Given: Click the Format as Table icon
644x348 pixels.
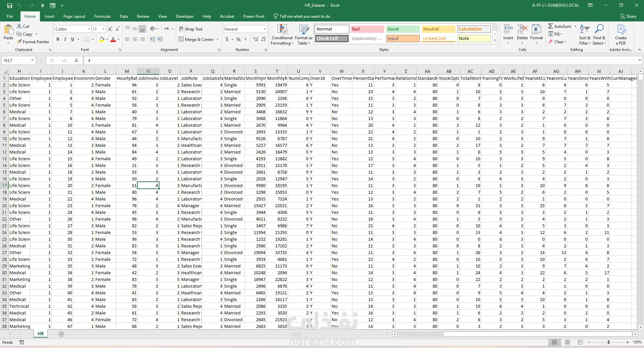Looking at the screenshot, I should coord(304,30).
